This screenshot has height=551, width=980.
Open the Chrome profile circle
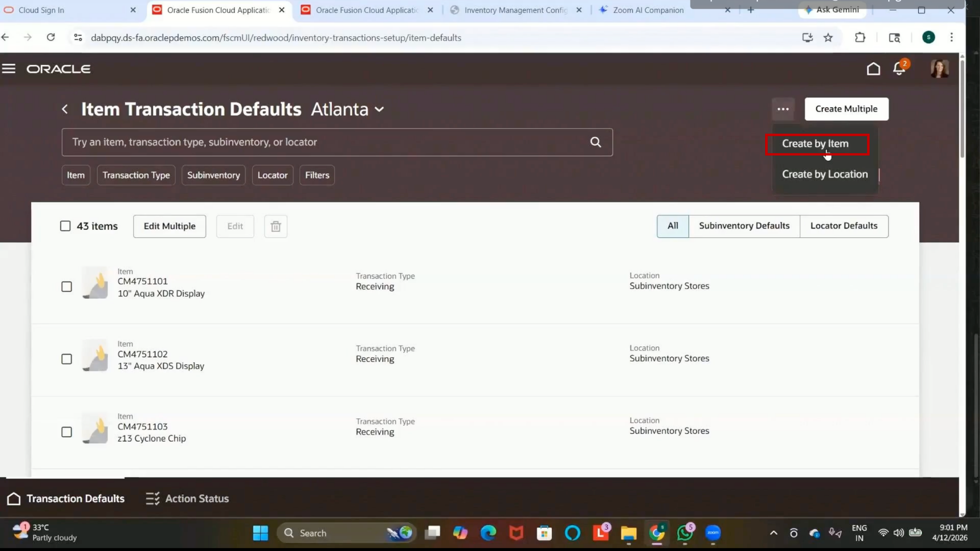click(x=928, y=37)
